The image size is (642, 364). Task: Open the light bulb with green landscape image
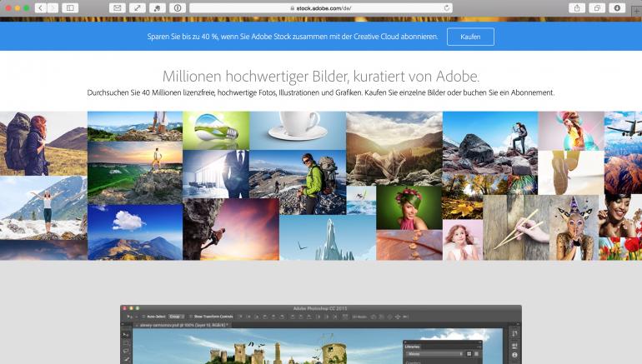pyautogui.click(x=216, y=131)
